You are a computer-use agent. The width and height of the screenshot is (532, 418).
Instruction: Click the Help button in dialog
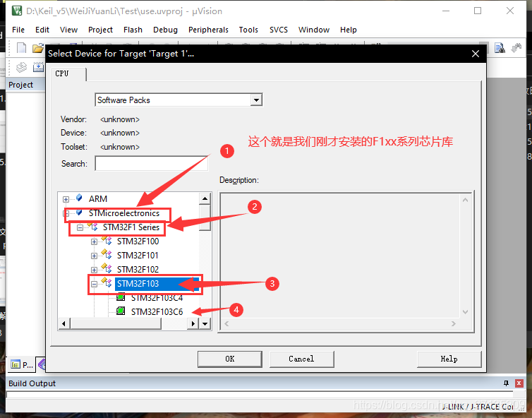[449, 359]
